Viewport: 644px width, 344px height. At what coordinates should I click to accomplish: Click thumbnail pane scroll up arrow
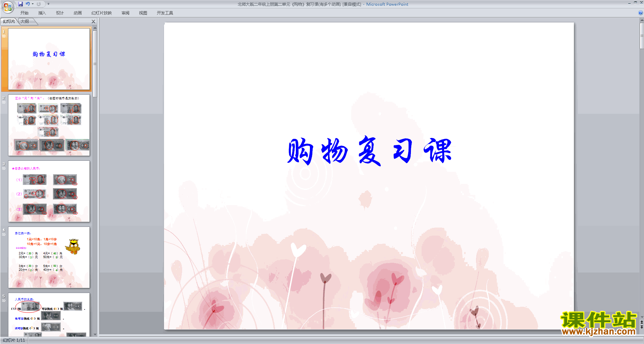click(x=95, y=28)
